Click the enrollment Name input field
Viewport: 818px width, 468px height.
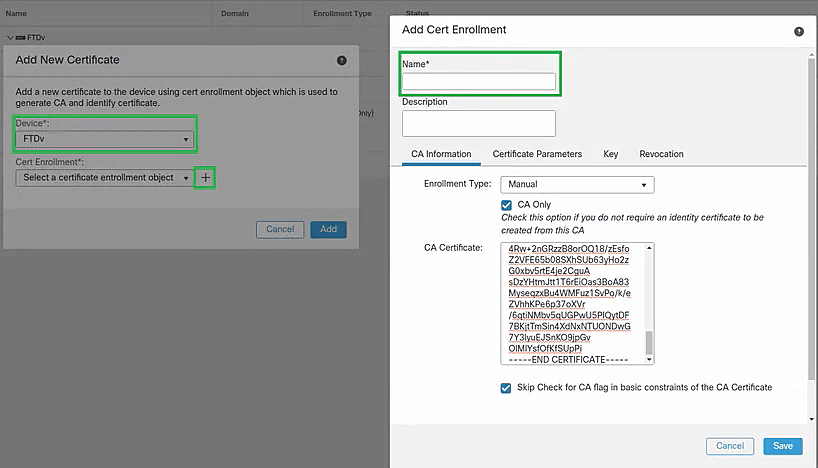pyautogui.click(x=478, y=82)
